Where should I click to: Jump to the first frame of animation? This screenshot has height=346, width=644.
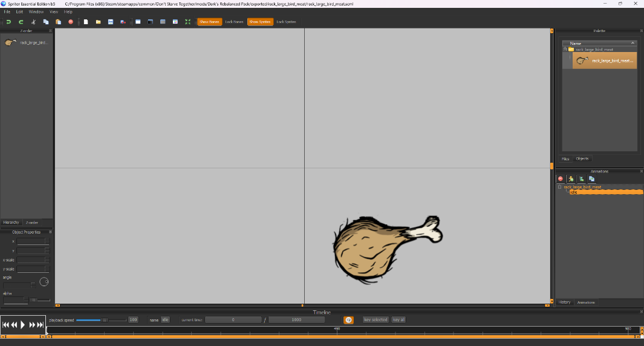(5, 325)
